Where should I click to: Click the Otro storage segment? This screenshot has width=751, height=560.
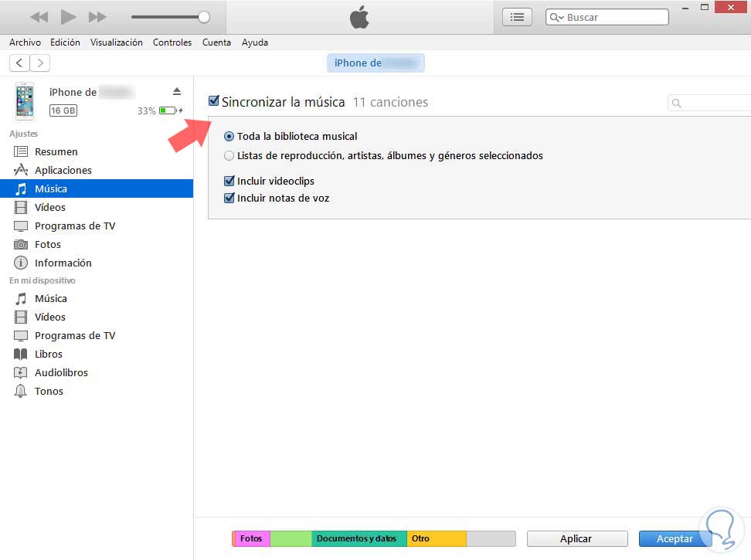(x=437, y=538)
